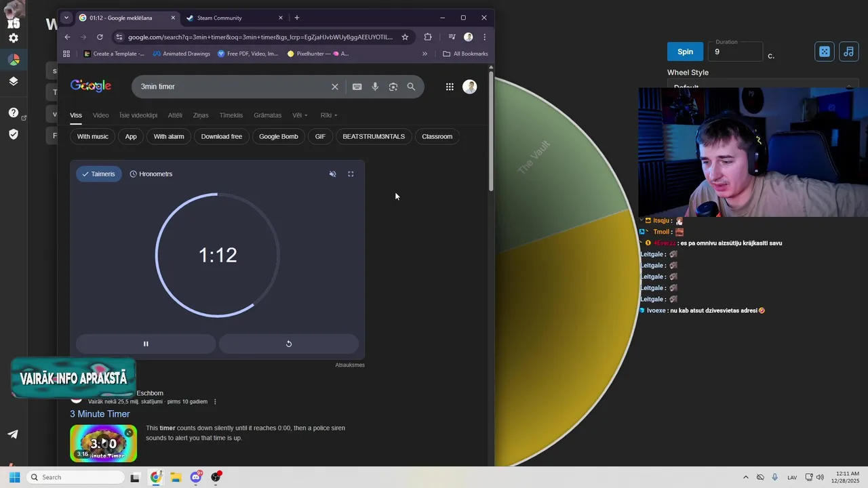Pause the running timer
868x488 pixels.
coord(146,344)
